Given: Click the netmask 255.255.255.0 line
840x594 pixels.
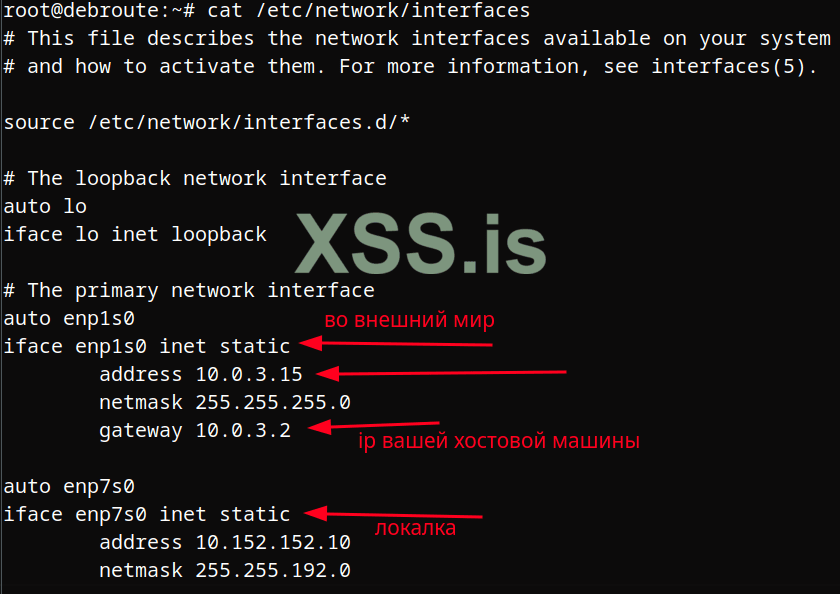Looking at the screenshot, I should pos(224,402).
